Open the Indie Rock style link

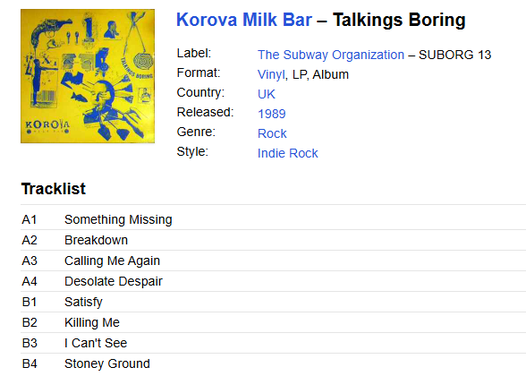[x=288, y=153]
